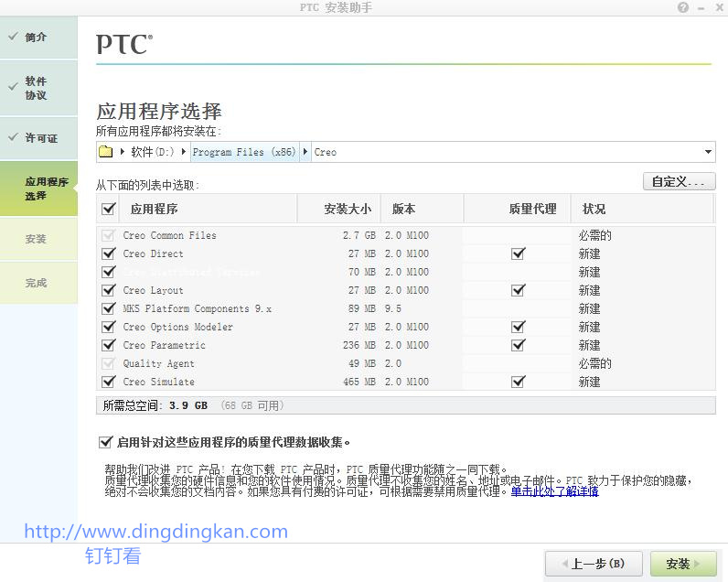Click the 9.5 version cell
This screenshot has height=582, width=728.
click(x=392, y=308)
